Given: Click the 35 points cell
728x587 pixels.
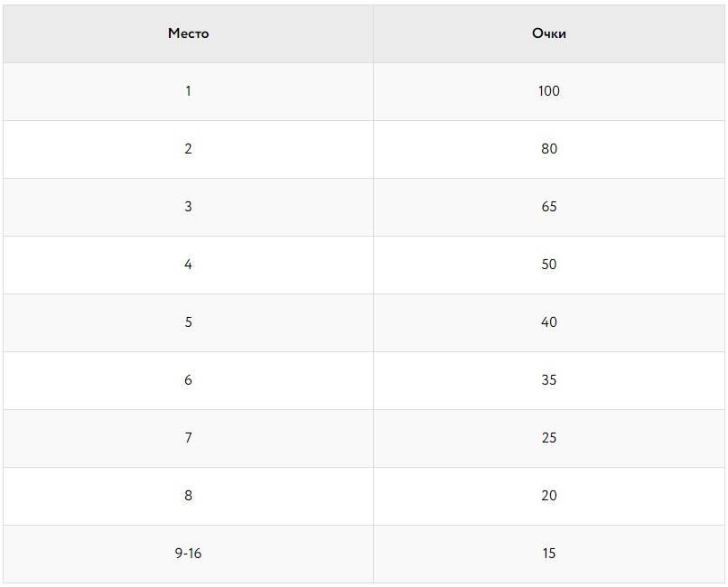Looking at the screenshot, I should (549, 380).
